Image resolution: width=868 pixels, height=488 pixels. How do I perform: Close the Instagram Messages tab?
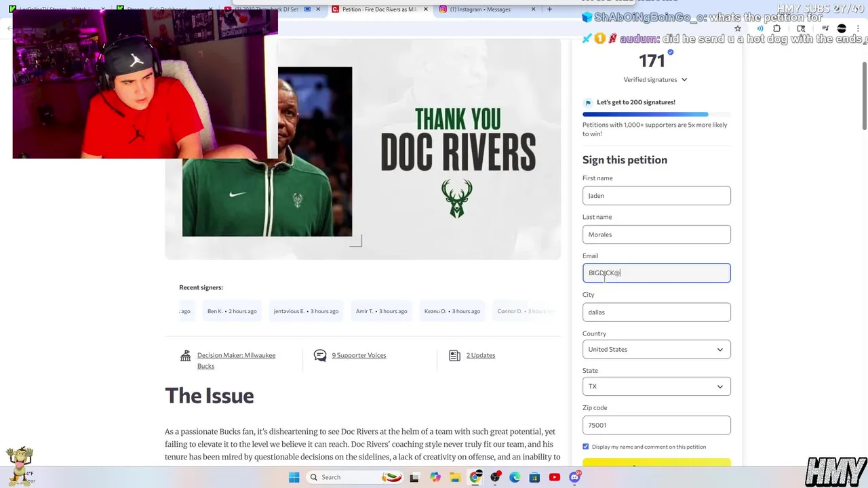(x=533, y=9)
